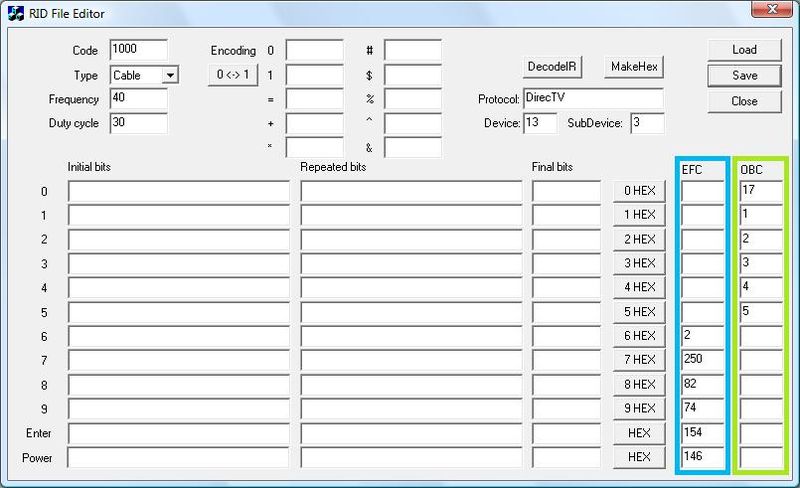Image resolution: width=800 pixels, height=488 pixels.
Task: Click the RID File Editor title bar icon
Action: coord(16,14)
